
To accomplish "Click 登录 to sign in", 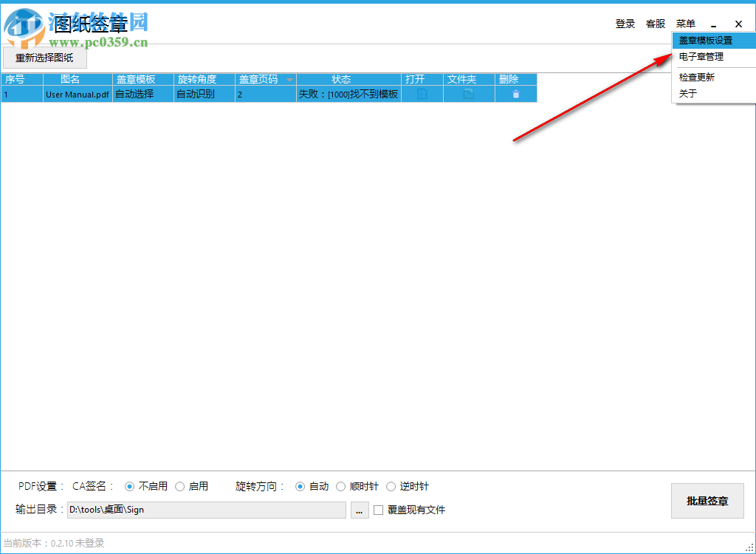I will coord(625,23).
